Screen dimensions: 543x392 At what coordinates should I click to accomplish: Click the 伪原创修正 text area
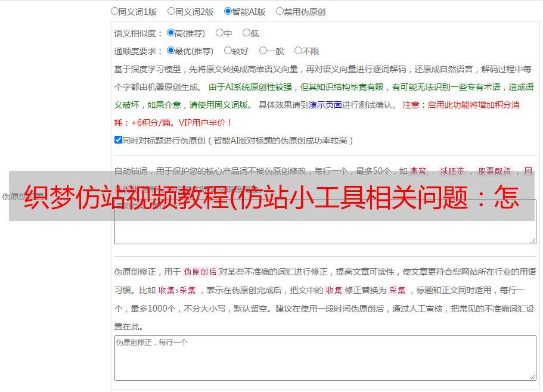pyautogui.click(x=325, y=358)
